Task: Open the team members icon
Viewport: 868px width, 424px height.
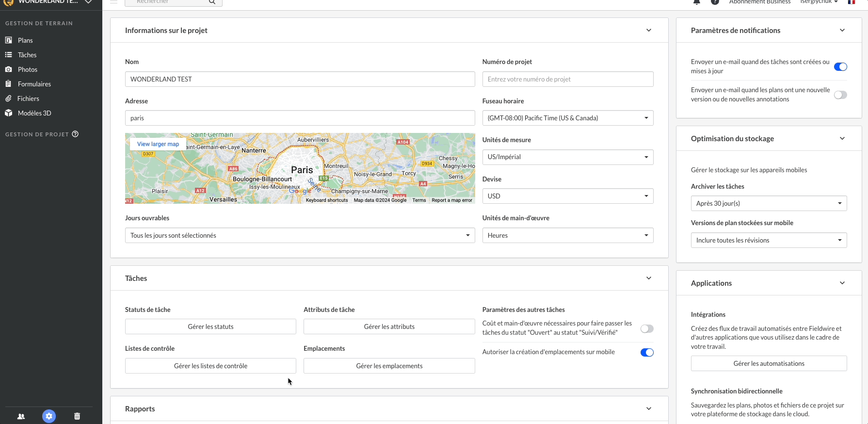Action: [21, 416]
